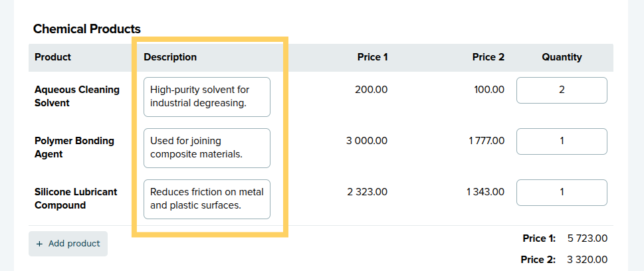The image size is (644, 271).
Task: Click the quantity field for Aqueous Cleaning Solvent
Action: coord(562,90)
